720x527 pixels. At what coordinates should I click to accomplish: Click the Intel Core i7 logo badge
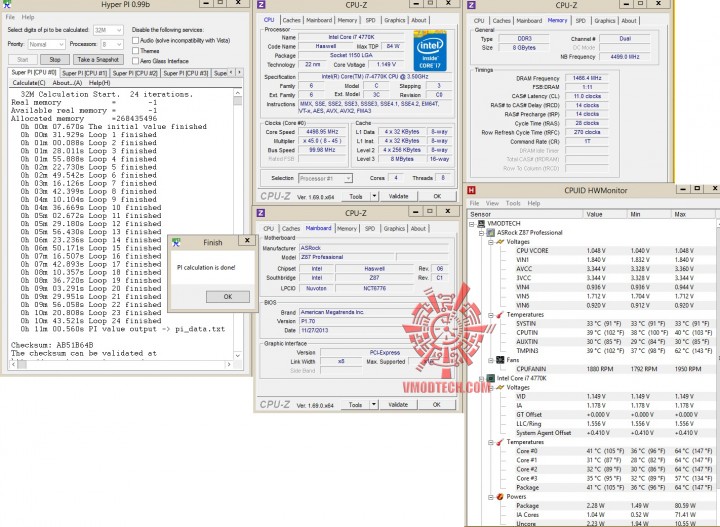(x=429, y=50)
